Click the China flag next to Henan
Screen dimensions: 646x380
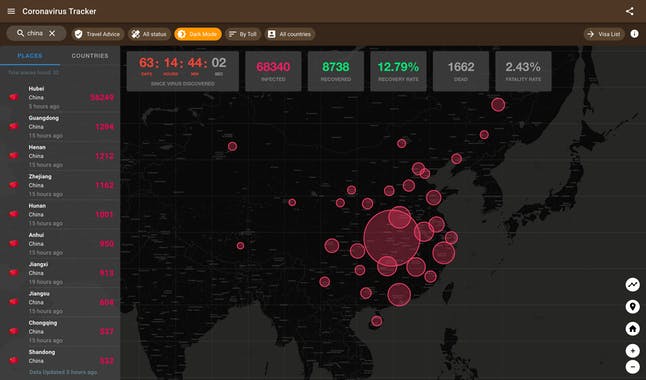coord(14,155)
